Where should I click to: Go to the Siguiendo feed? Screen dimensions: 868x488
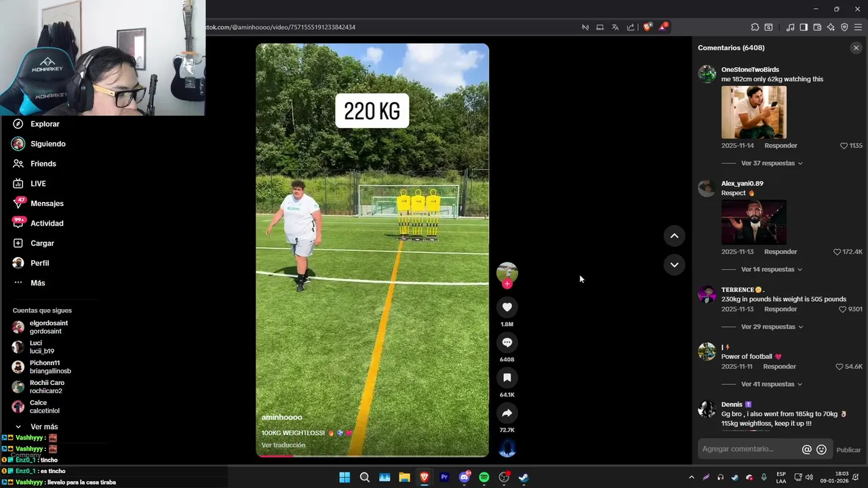pyautogui.click(x=39, y=144)
